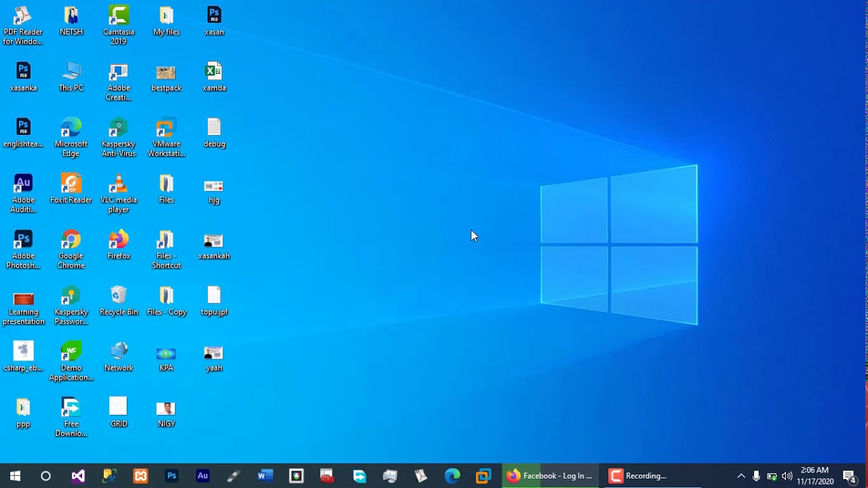Open the Demo Application shortcut

tap(71, 363)
